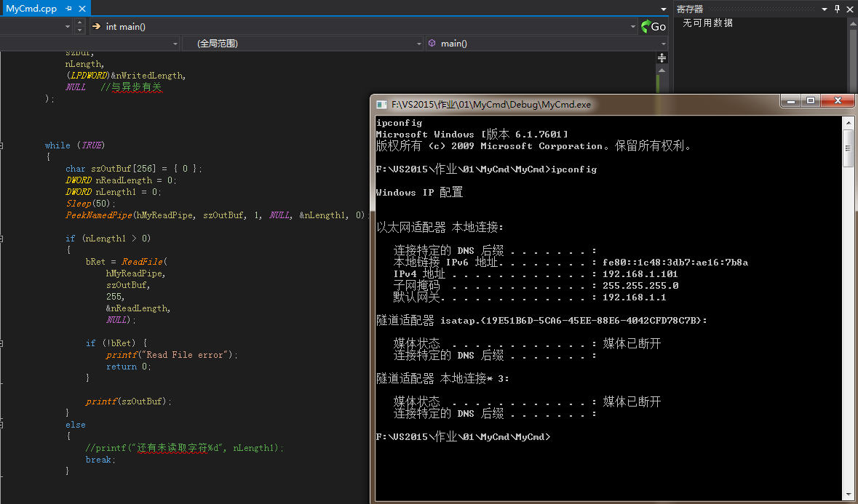Open the main() member dropdown
Screen dimensions: 858x504
pos(547,43)
